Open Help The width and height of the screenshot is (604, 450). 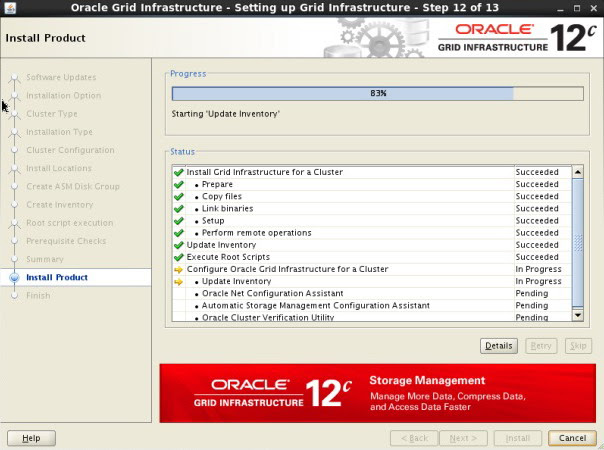[x=31, y=438]
